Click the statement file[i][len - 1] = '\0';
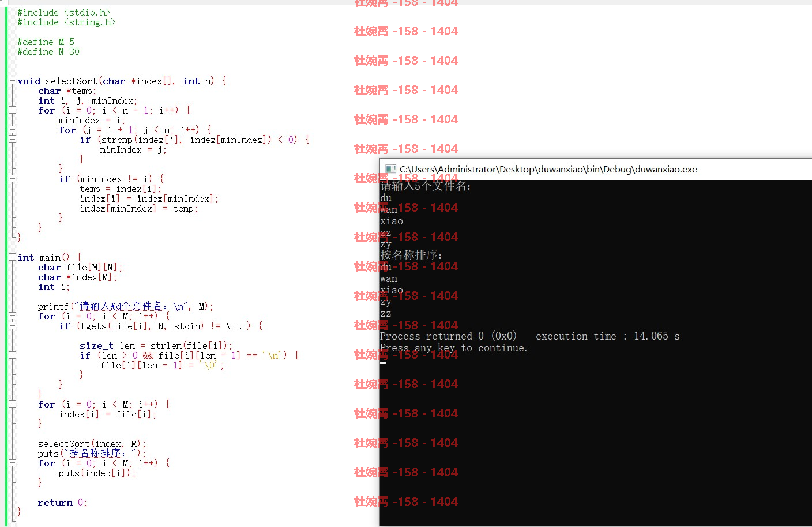This screenshot has height=527, width=812. pos(162,365)
